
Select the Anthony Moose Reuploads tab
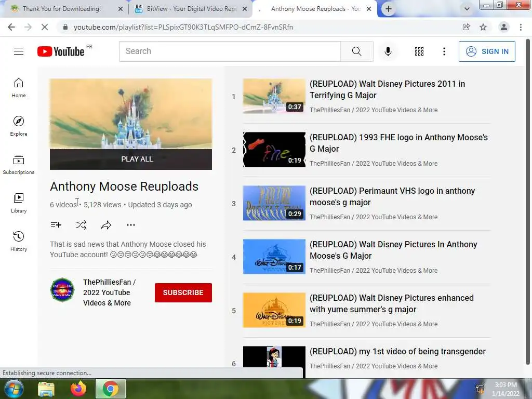(315, 9)
